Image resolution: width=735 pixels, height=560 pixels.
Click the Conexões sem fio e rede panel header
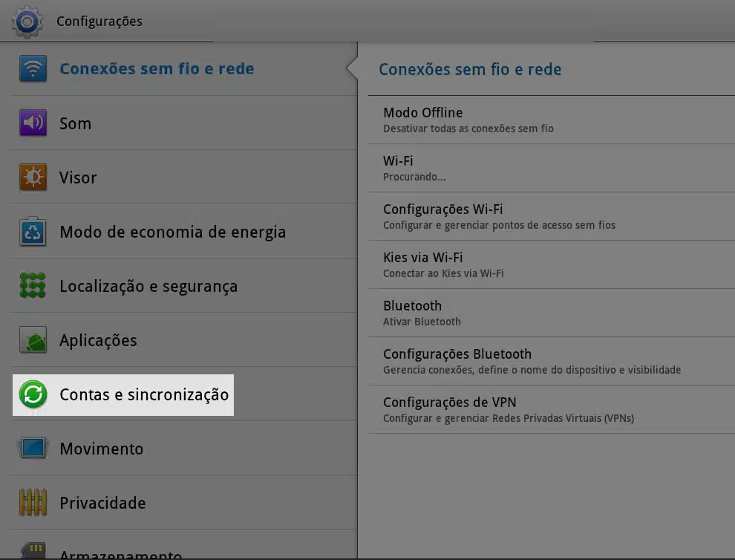click(470, 70)
